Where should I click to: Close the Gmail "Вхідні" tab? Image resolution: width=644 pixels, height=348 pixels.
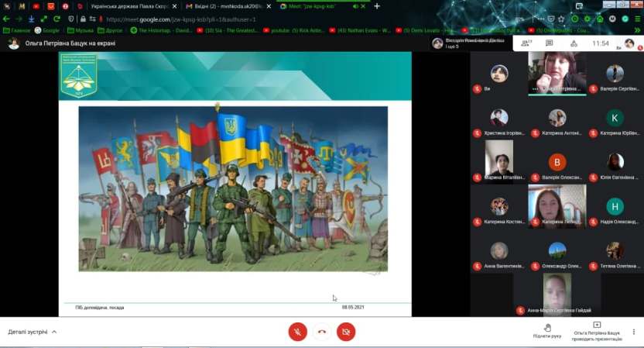click(269, 6)
